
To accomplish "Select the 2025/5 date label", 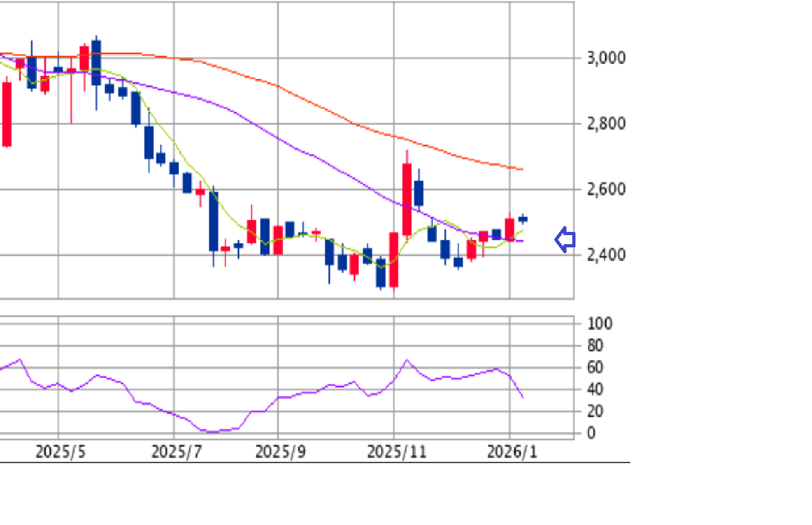I will click(60, 452).
